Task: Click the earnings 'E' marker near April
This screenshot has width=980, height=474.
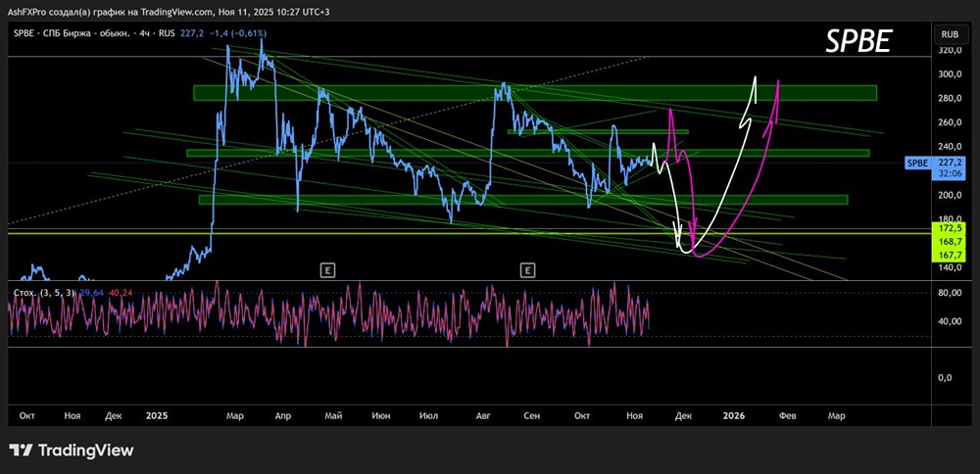Action: pos(326,268)
